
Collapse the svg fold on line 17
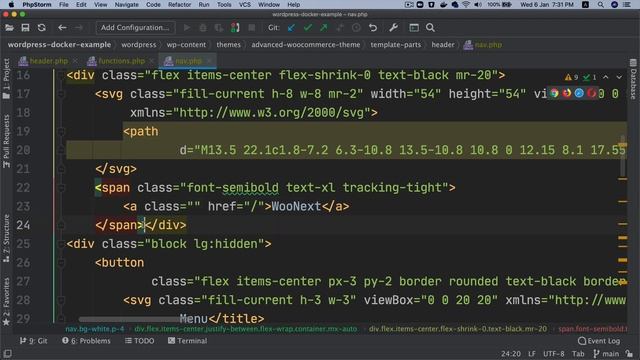coord(61,94)
